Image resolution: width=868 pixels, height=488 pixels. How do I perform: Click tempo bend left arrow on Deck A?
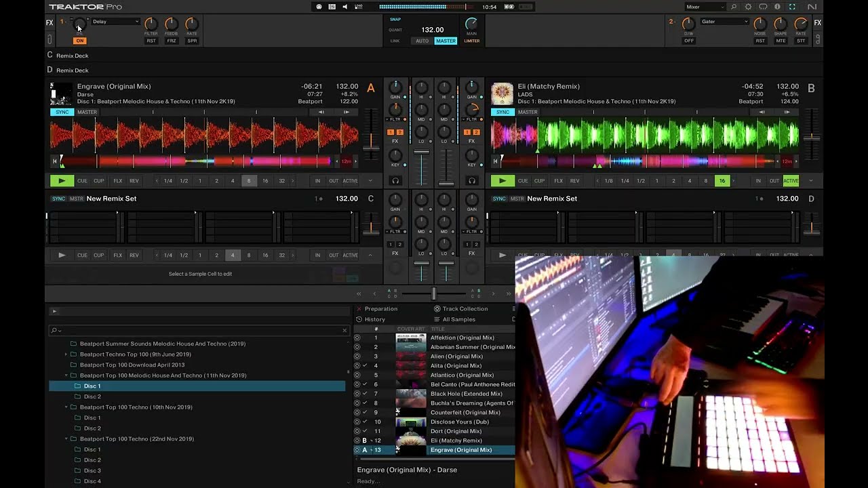(321, 112)
